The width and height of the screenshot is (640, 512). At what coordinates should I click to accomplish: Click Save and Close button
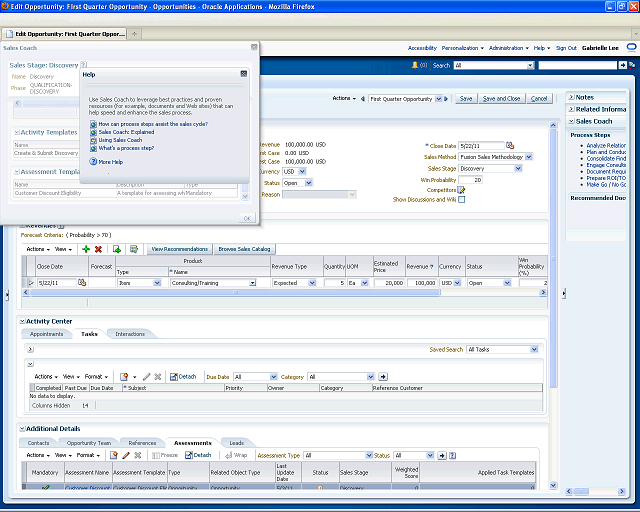click(x=501, y=99)
